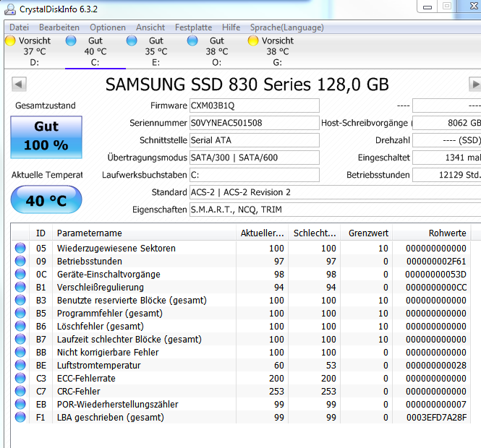The width and height of the screenshot is (481, 448).
Task: Select the Luftstromtemperatur parameter name
Action: 98,365
